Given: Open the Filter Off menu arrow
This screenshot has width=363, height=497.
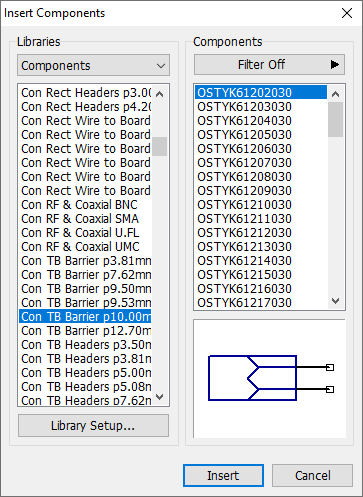Looking at the screenshot, I should [334, 64].
